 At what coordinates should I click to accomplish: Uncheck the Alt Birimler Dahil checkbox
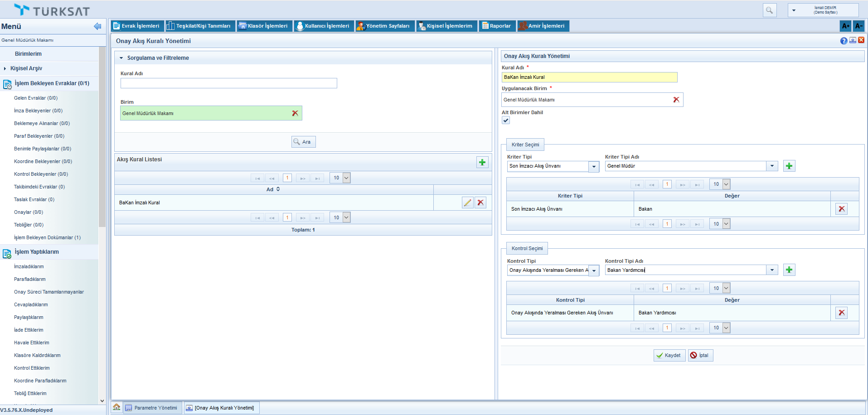pos(506,120)
